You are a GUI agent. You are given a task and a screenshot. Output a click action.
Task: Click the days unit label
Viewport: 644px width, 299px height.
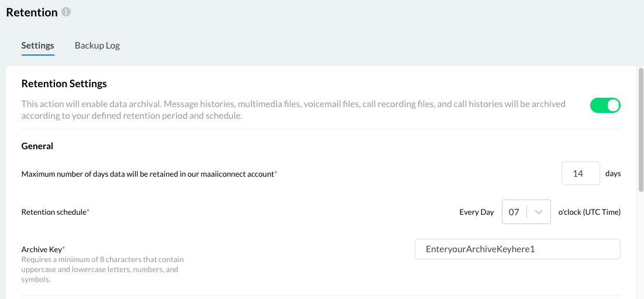(x=613, y=173)
